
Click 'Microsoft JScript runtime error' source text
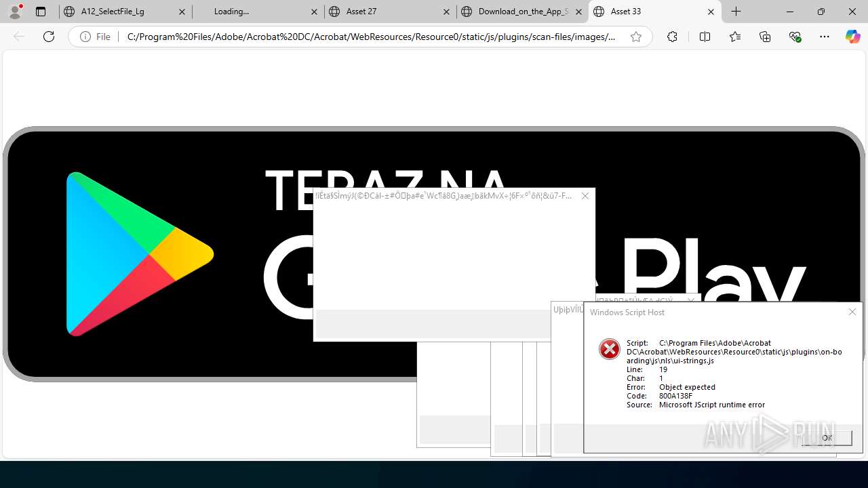(712, 405)
